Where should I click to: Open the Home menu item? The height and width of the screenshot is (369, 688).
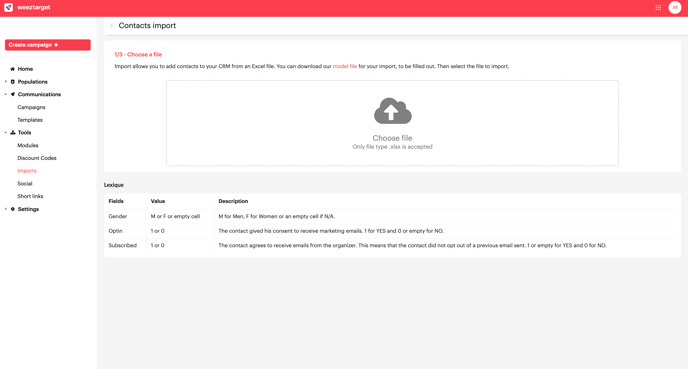pyautogui.click(x=25, y=69)
